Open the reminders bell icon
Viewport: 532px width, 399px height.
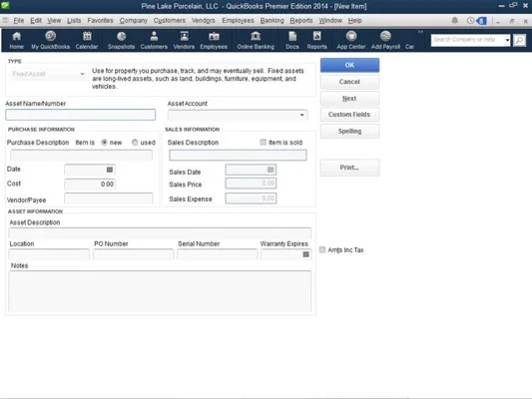[454, 21]
